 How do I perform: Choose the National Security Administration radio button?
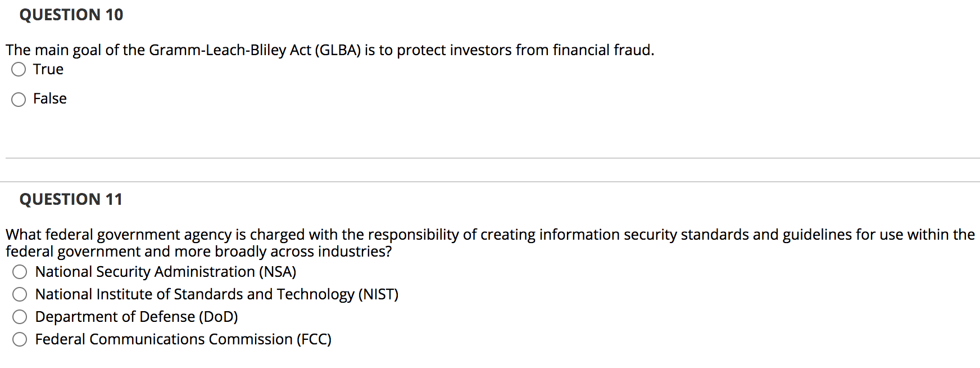point(20,272)
